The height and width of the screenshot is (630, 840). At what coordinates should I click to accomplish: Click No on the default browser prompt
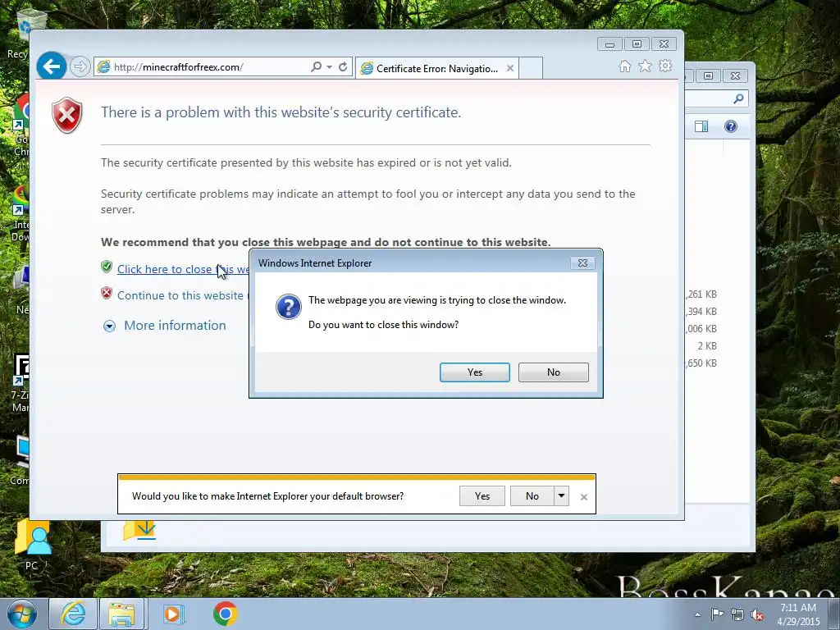pos(532,496)
